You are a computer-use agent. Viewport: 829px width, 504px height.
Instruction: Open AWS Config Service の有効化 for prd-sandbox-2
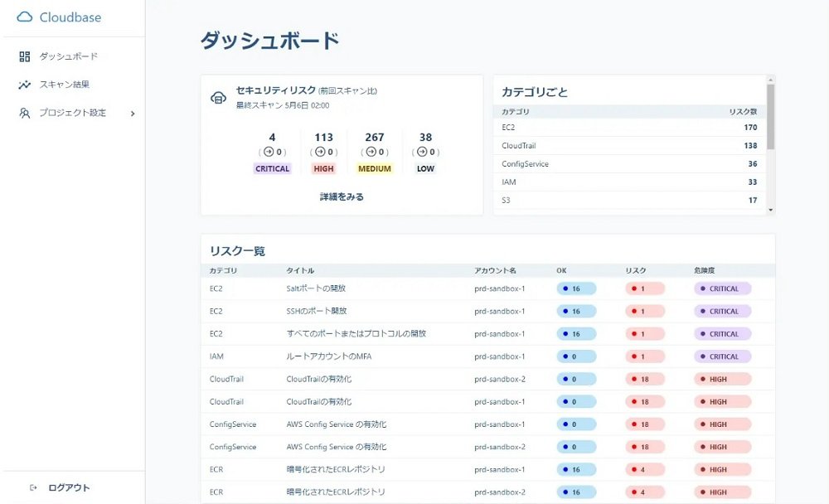(x=337, y=447)
